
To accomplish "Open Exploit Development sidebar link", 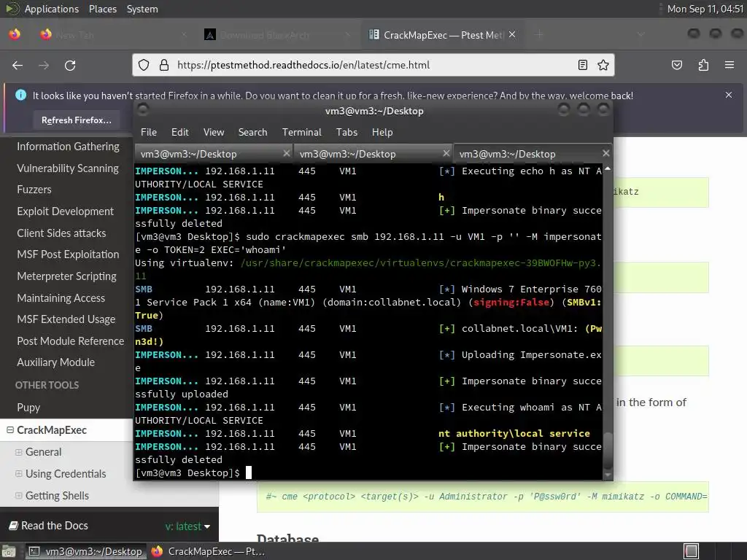I will (65, 211).
